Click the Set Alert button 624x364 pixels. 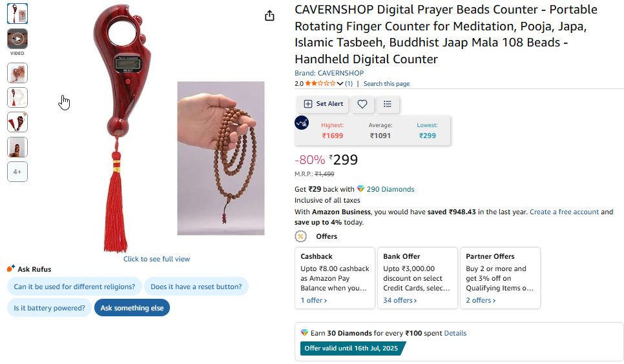click(323, 104)
